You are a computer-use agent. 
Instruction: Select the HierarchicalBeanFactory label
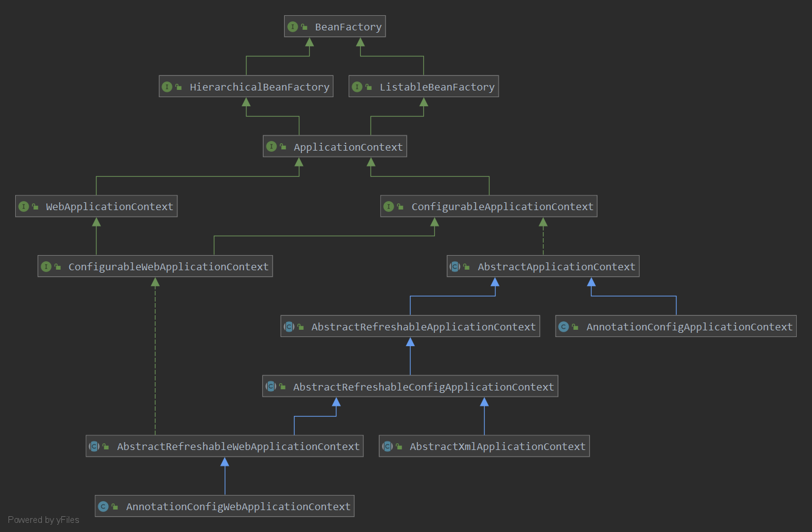(259, 87)
